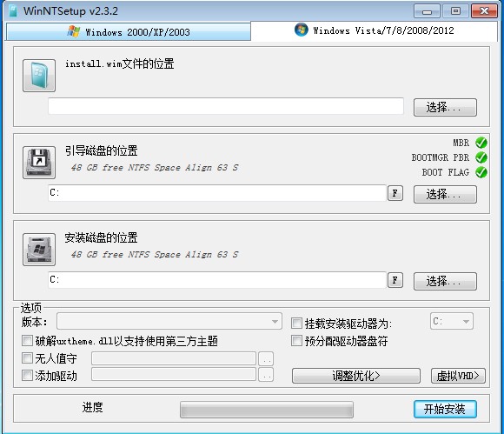This screenshot has height=434, width=504.
Task: Click the installation disk Windows drive icon
Action: pos(39,250)
